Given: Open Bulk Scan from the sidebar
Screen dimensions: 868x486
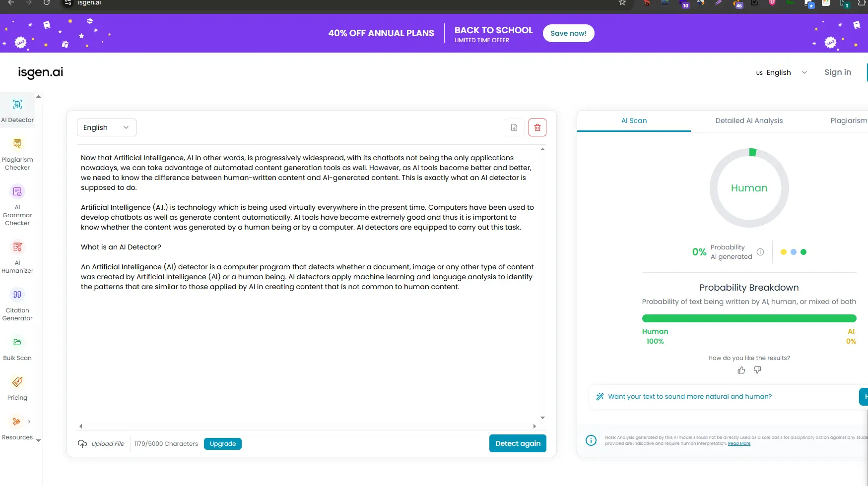Looking at the screenshot, I should click(17, 343).
